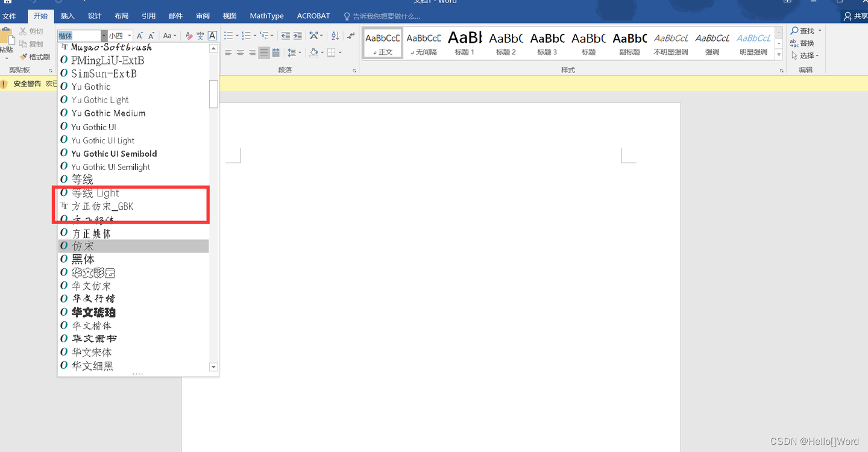Click the font list scrollbar thumb

[213, 94]
